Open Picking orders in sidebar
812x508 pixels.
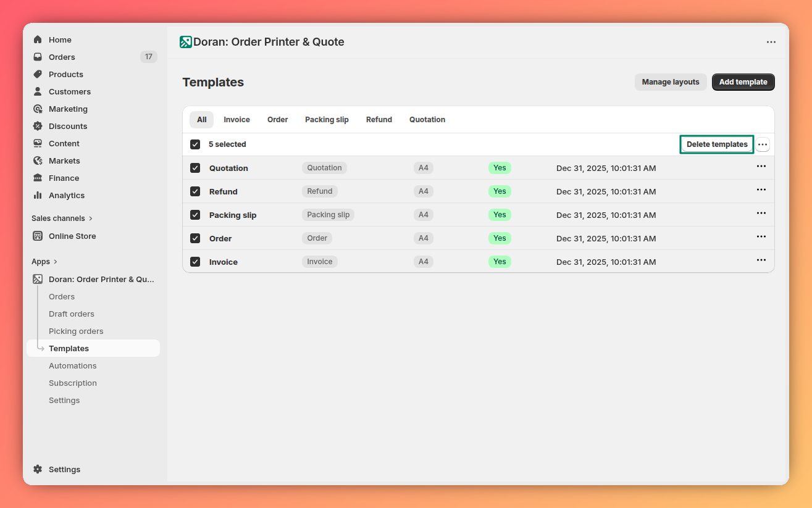click(x=76, y=331)
